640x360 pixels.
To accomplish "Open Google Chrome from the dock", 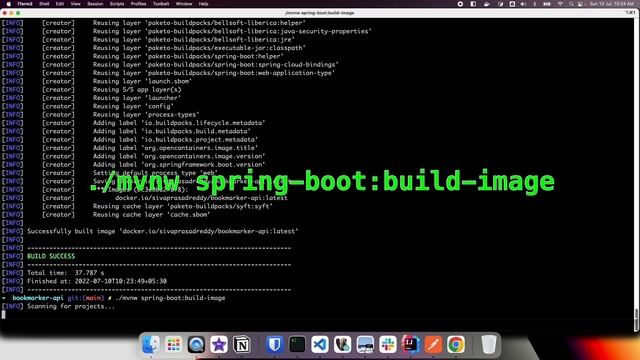I will (456, 344).
